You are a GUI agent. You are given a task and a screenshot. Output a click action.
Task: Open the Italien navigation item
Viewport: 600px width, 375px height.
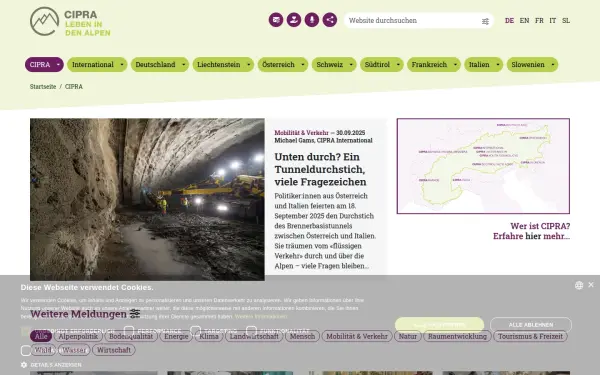click(x=479, y=65)
